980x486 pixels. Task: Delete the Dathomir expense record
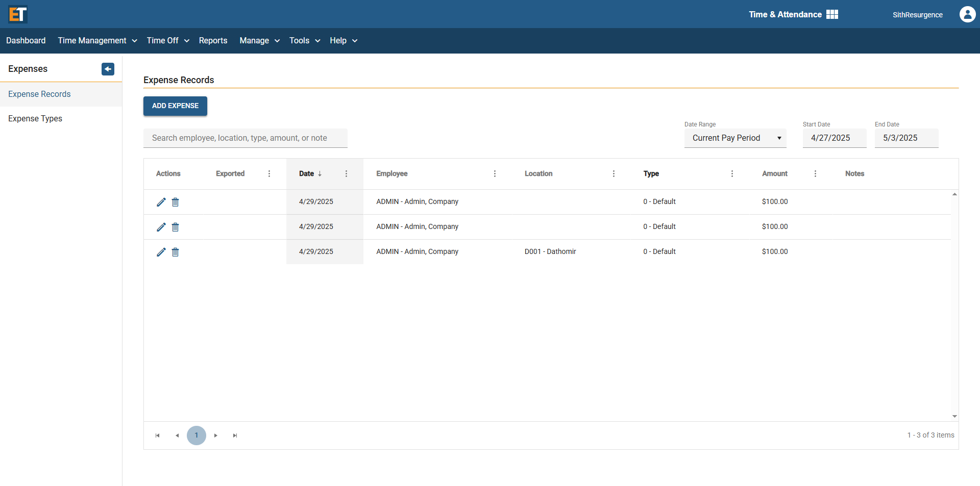pos(176,252)
